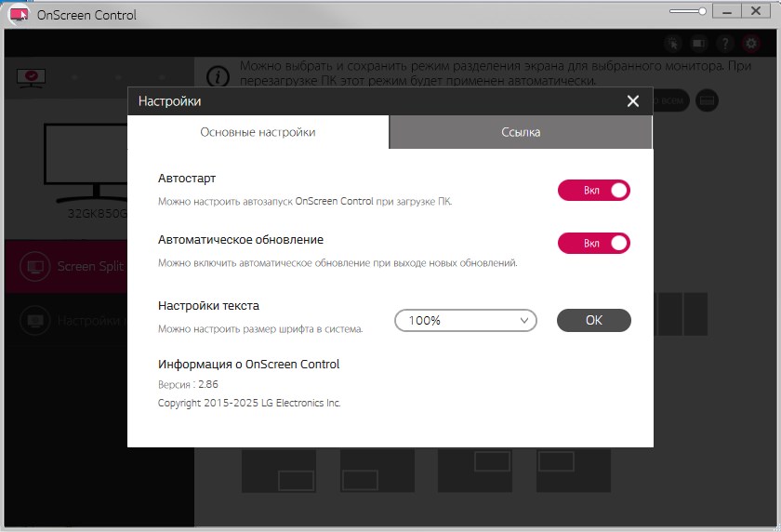The width and height of the screenshot is (781, 532).
Task: Close the OnScreen Control window
Action: [x=756, y=11]
